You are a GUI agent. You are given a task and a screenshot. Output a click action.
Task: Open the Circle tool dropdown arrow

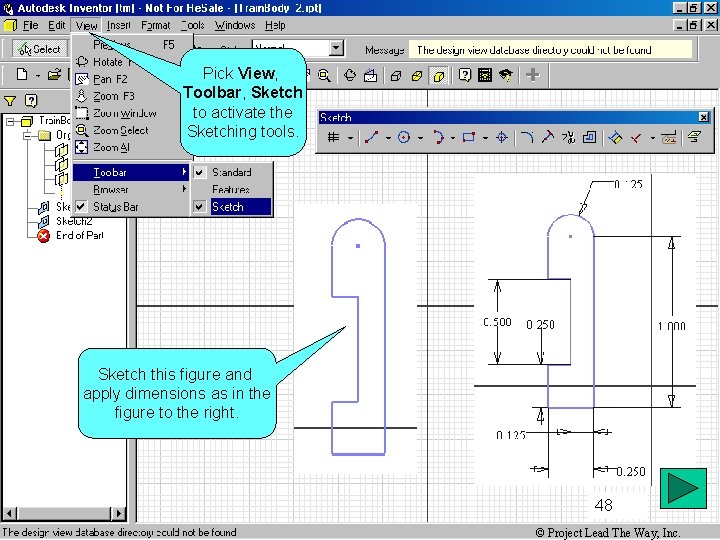point(420,138)
